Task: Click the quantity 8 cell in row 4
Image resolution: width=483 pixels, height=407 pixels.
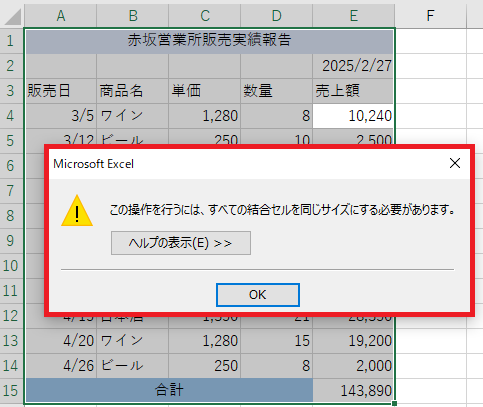Action: point(277,116)
